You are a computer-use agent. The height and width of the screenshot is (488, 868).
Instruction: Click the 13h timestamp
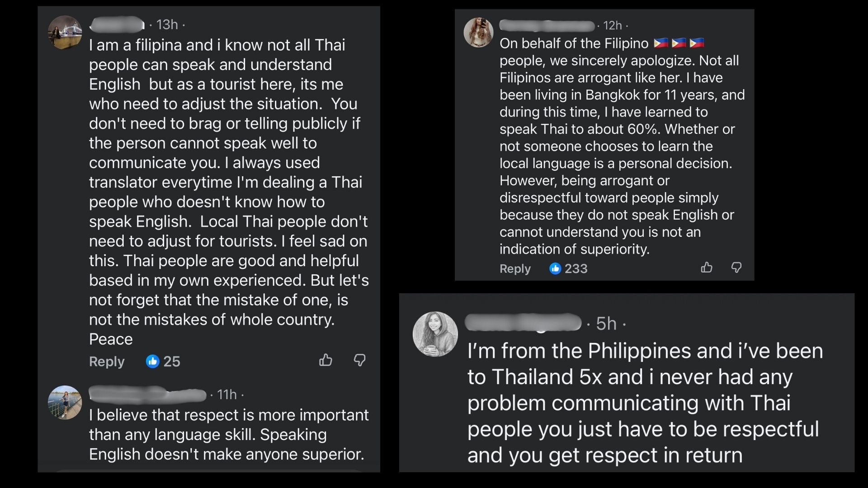167,25
